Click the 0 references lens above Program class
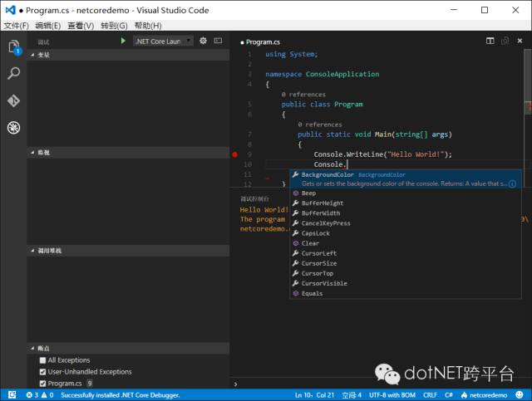Viewport: 532px width, 401px height. pos(303,95)
